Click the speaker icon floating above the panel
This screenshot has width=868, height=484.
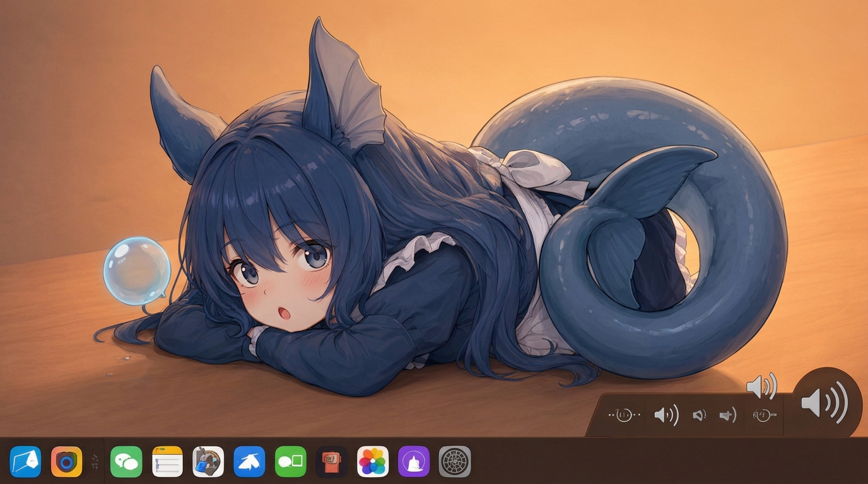pyautogui.click(x=761, y=386)
